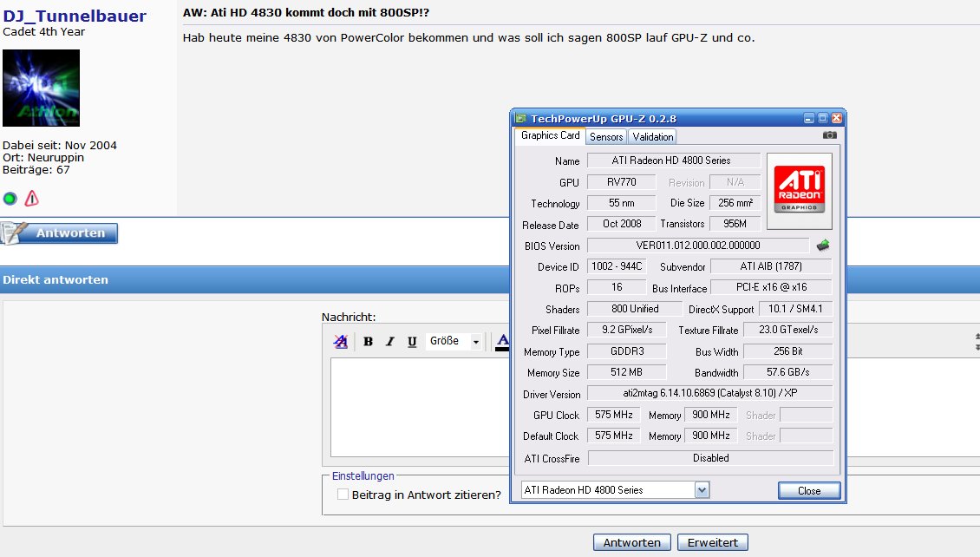This screenshot has width=980, height=557.
Task: Click the Memory Type value GDDR3
Action: (627, 351)
